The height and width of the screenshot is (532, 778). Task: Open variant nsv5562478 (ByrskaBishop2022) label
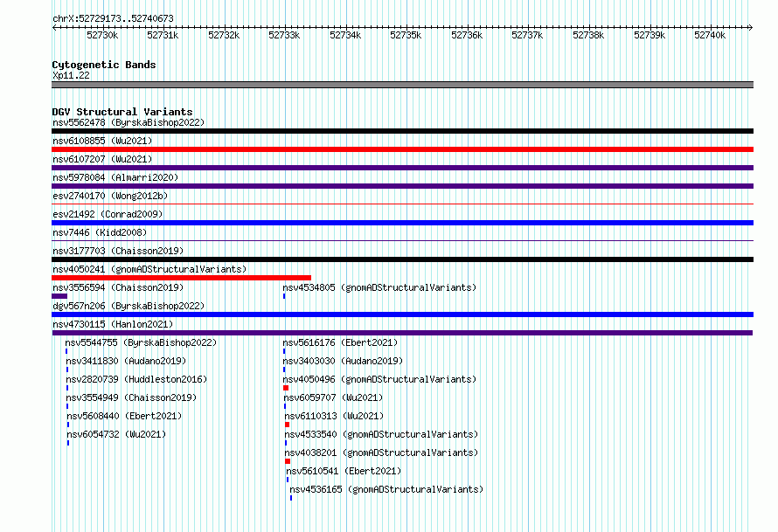[129, 122]
